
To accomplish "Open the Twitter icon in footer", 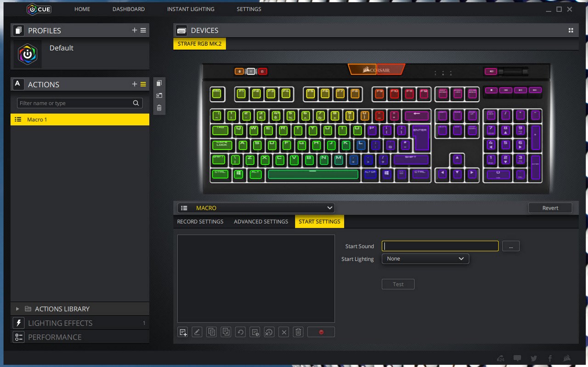I will [534, 358].
